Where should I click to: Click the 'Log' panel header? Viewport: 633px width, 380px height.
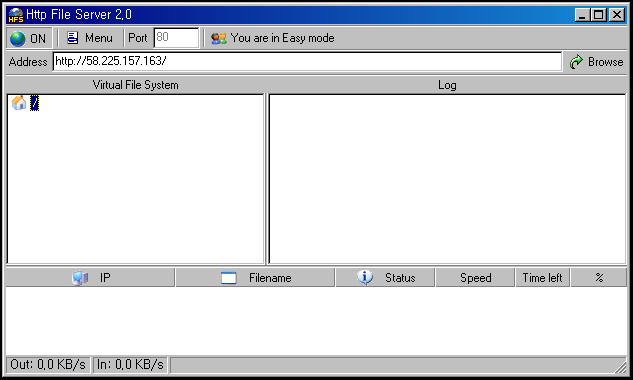click(x=447, y=85)
